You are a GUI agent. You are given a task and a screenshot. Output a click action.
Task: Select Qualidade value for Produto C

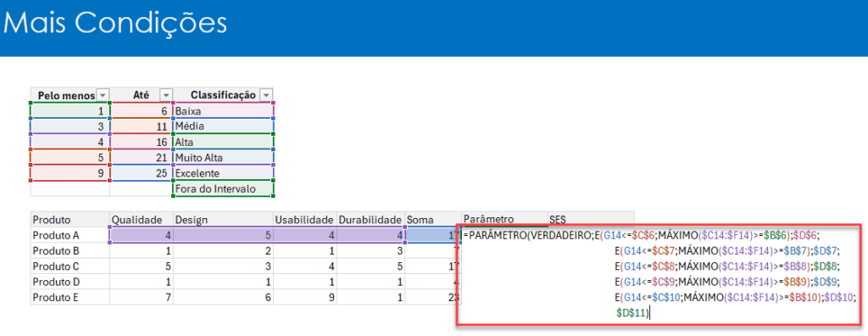click(x=142, y=266)
